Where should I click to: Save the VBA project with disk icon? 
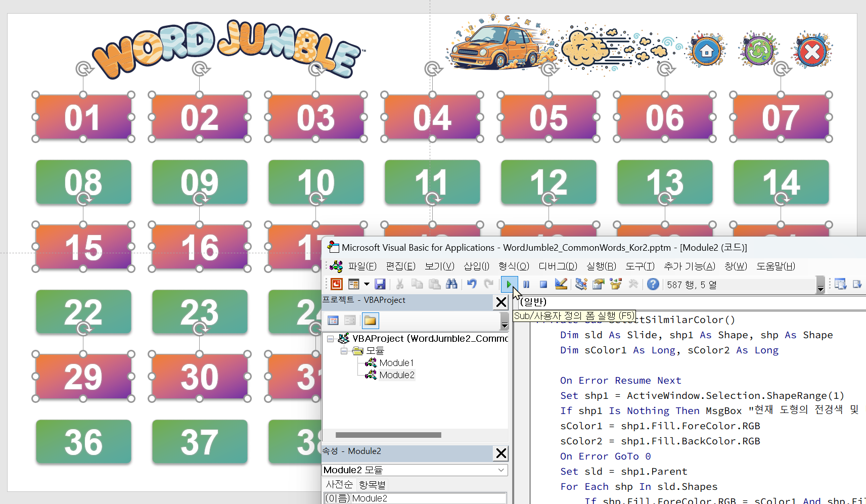[380, 284]
